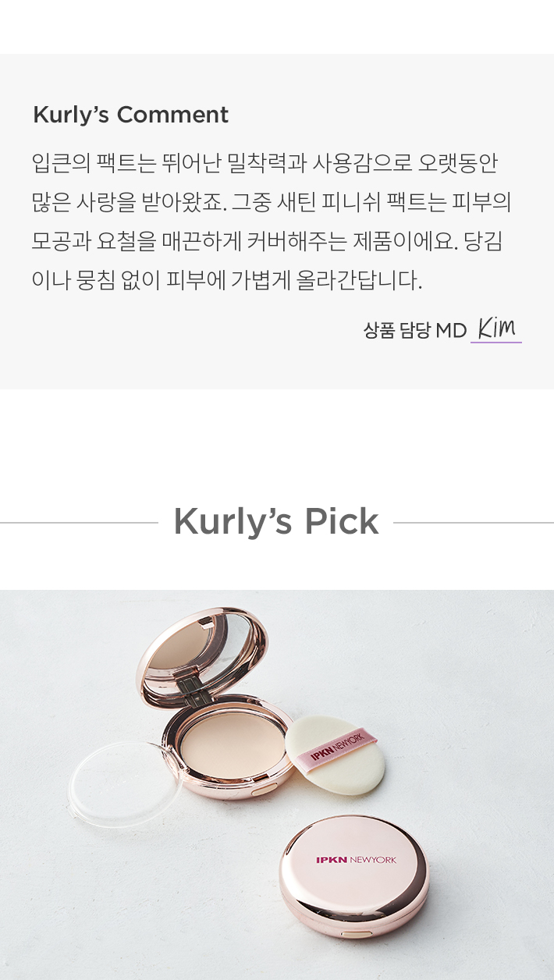The image size is (554, 980).
Task: Click the puff's IPKN NEWYORK ribbon label
Action: pyautogui.click(x=343, y=746)
